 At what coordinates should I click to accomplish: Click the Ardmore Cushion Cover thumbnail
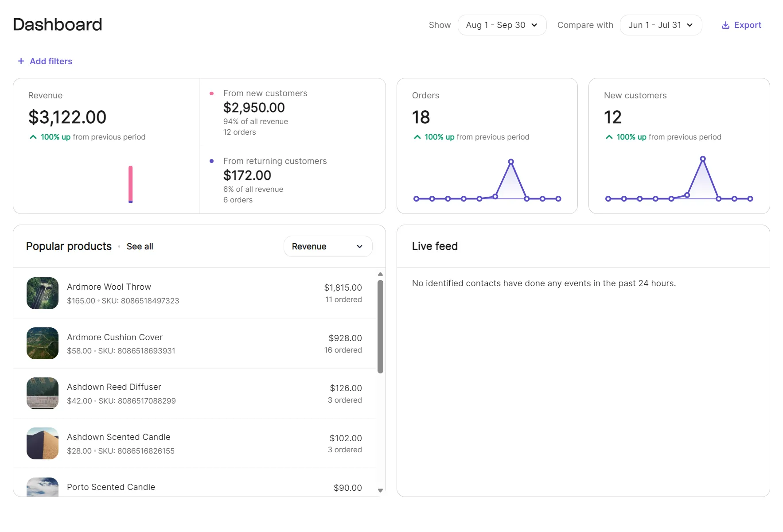coord(43,343)
